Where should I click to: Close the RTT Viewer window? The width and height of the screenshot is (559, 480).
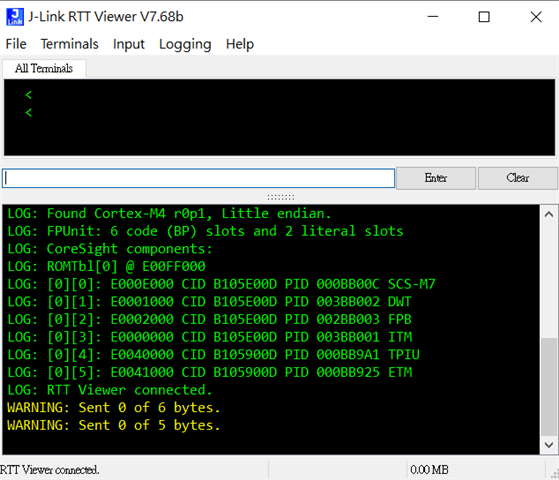point(536,17)
